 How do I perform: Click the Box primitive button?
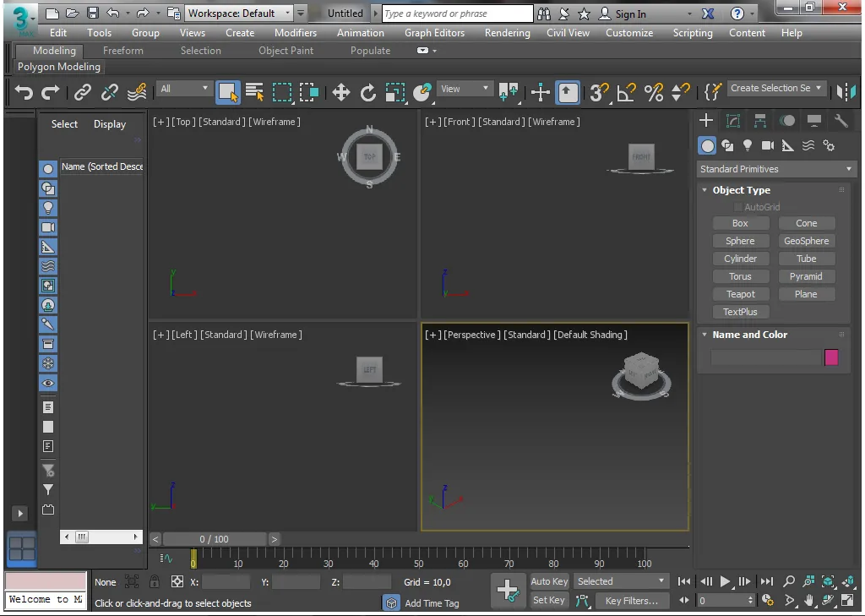tap(740, 224)
